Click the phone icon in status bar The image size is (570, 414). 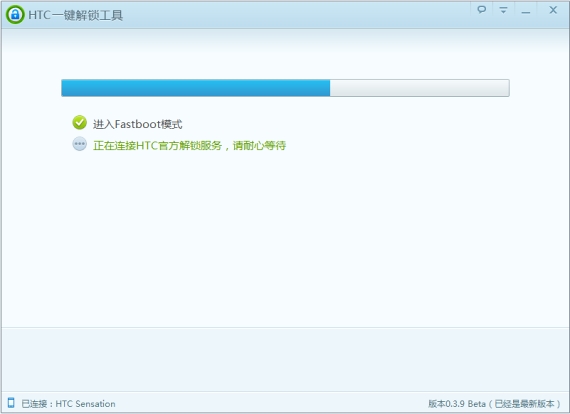pyautogui.click(x=11, y=403)
